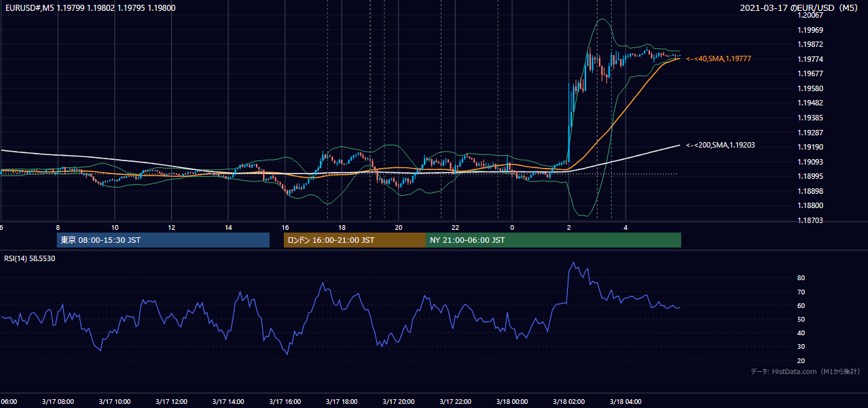868x408 pixels.
Task: Click RSI scale value 60
Action: coord(801,305)
